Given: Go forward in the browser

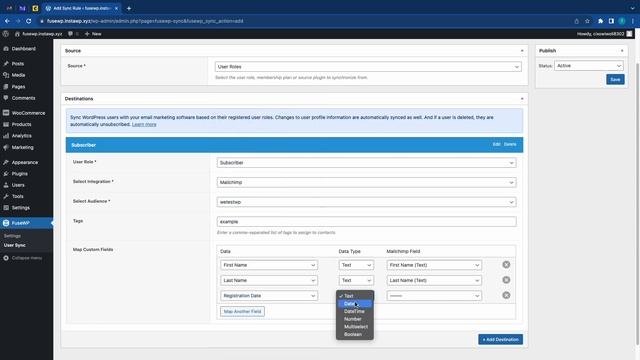Looking at the screenshot, I should pos(18,21).
